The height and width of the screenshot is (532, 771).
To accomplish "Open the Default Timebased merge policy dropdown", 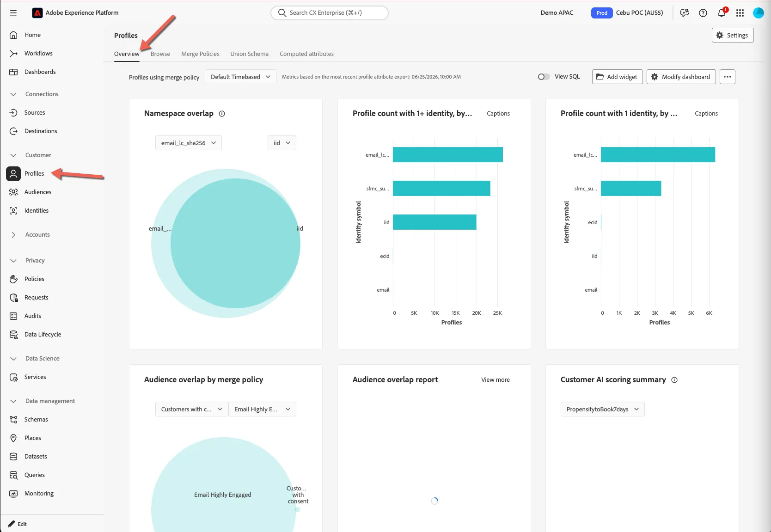I will [x=240, y=77].
